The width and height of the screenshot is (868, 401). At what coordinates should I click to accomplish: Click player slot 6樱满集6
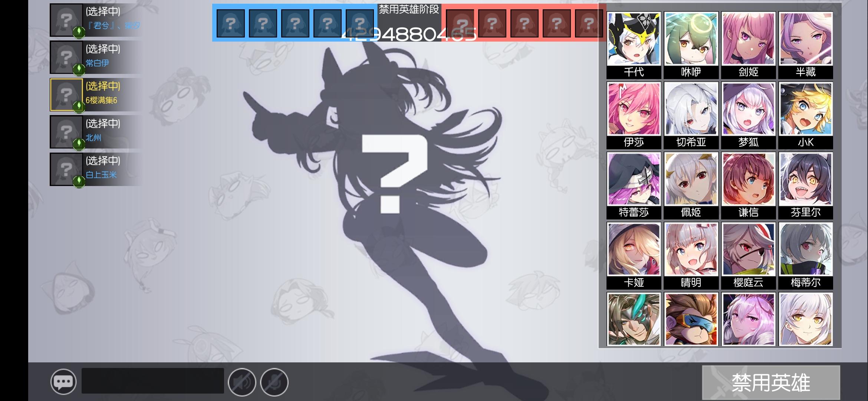pyautogui.click(x=96, y=95)
